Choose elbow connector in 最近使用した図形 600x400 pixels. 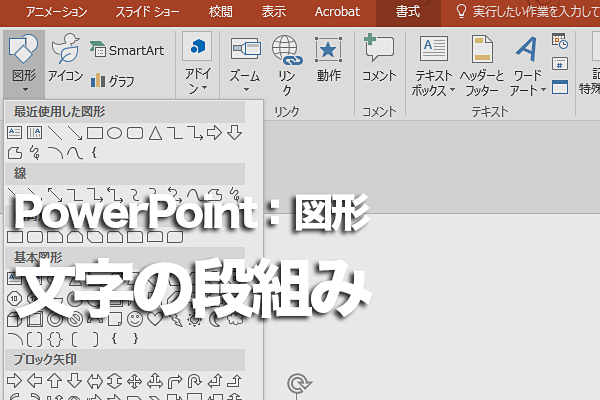click(x=175, y=133)
